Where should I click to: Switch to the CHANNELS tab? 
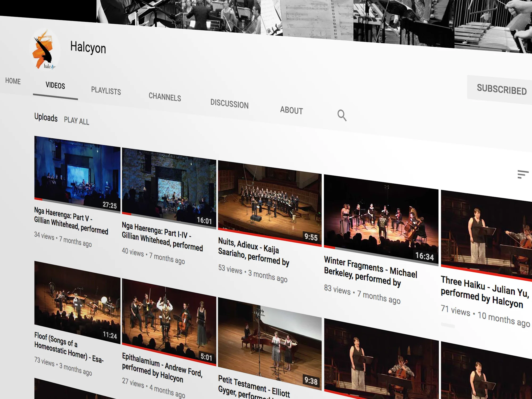point(165,98)
